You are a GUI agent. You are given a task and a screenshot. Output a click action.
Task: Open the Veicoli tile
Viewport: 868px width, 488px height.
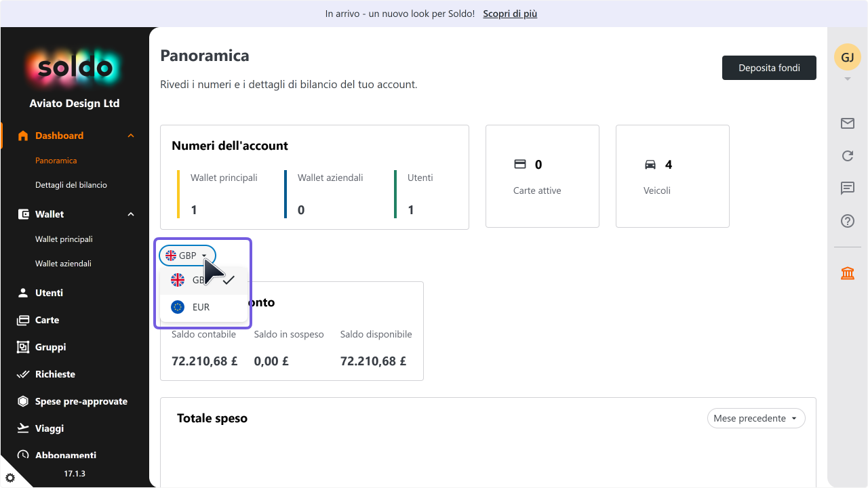tap(673, 176)
